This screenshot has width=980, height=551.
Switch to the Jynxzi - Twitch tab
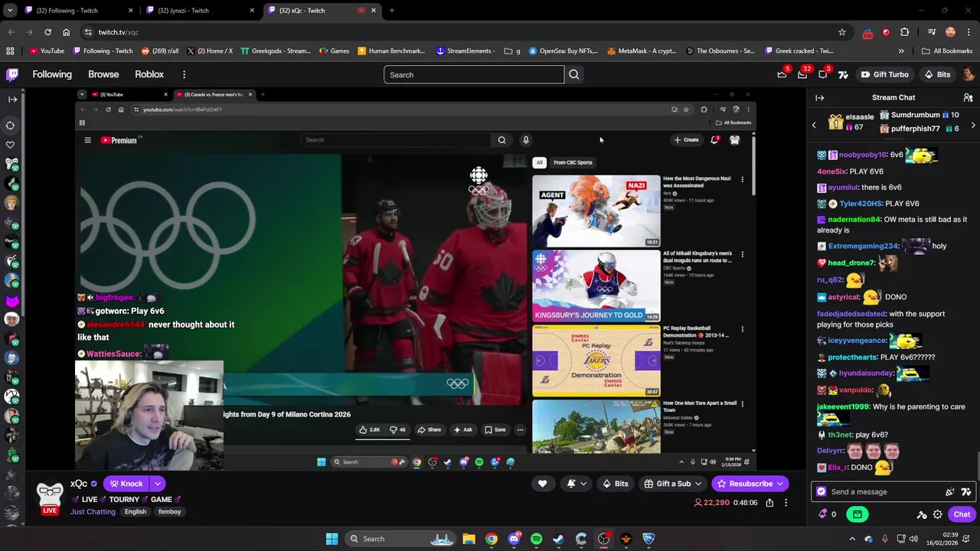click(199, 11)
